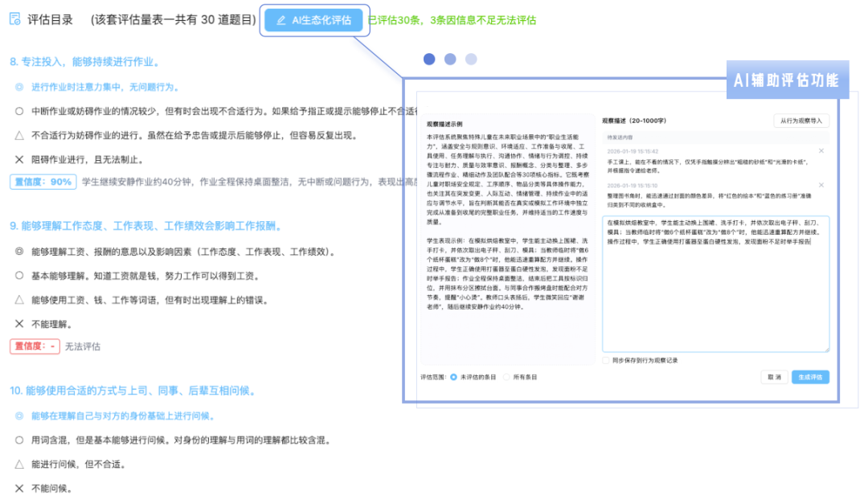Click the 生成评估 button

click(x=810, y=377)
